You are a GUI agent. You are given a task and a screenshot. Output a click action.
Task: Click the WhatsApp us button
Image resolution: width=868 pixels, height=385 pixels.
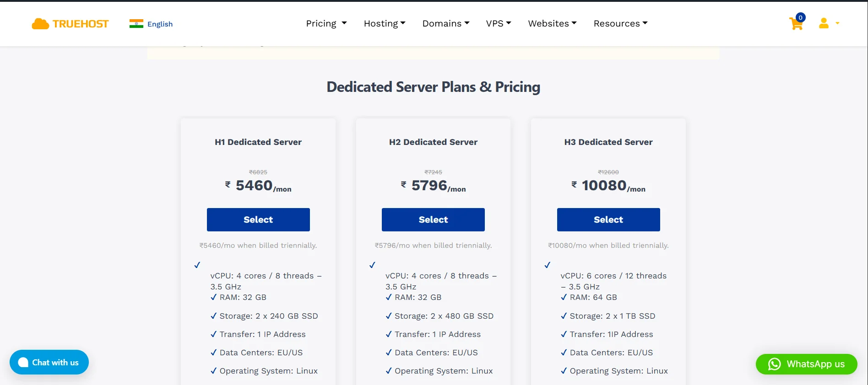click(x=806, y=364)
